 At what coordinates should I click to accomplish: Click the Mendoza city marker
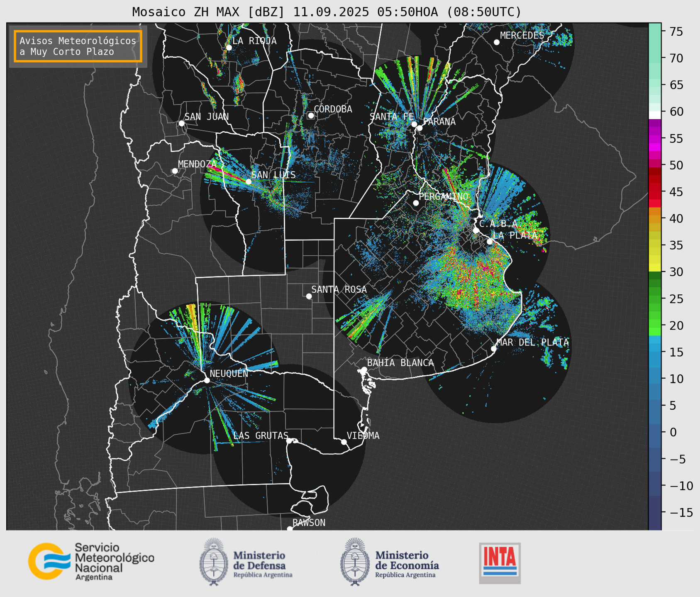(175, 171)
